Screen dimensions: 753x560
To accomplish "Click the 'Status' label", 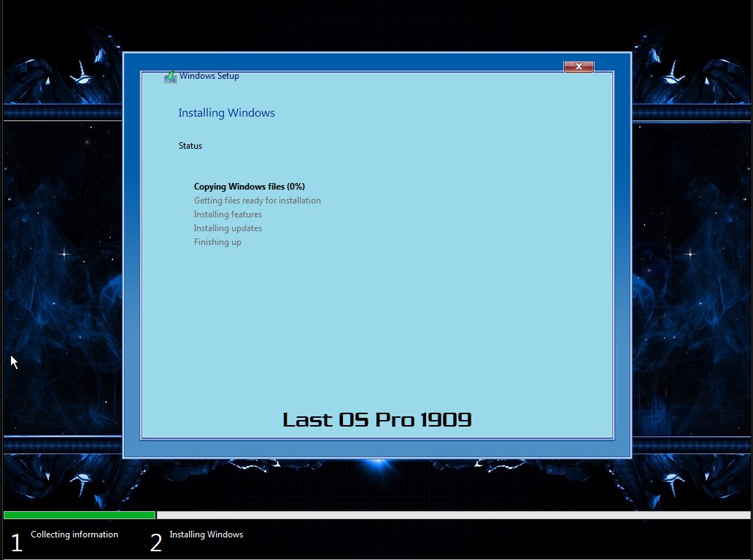I will pyautogui.click(x=190, y=146).
